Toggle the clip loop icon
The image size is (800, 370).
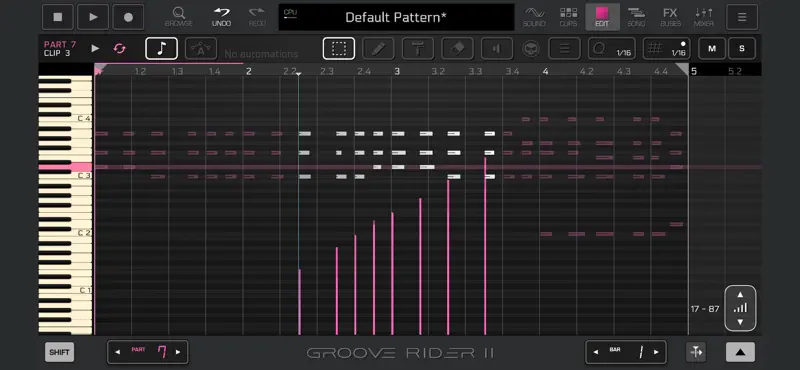(119, 48)
